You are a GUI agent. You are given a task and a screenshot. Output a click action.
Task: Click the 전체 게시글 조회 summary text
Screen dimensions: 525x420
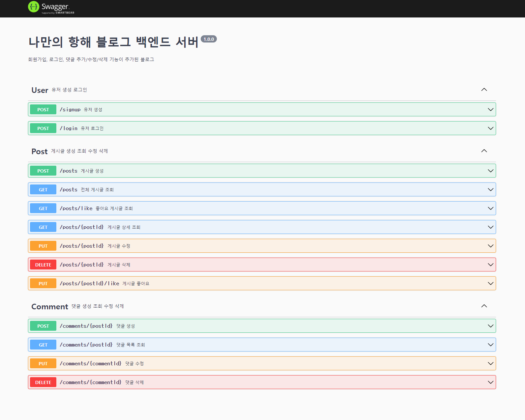(97, 189)
